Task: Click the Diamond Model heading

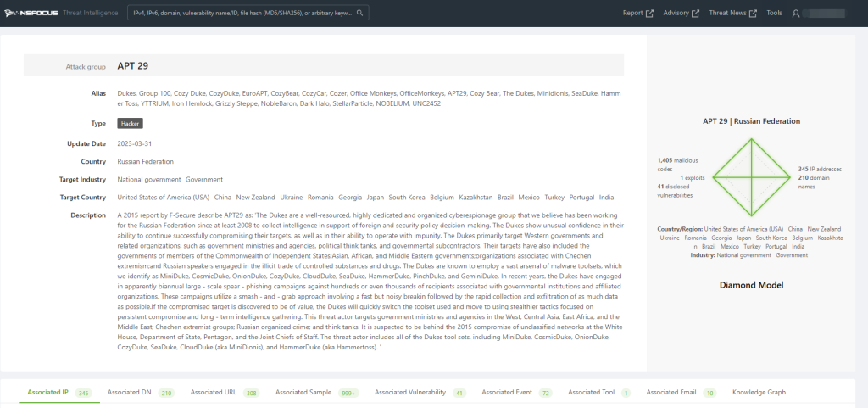Action: pyautogui.click(x=751, y=286)
